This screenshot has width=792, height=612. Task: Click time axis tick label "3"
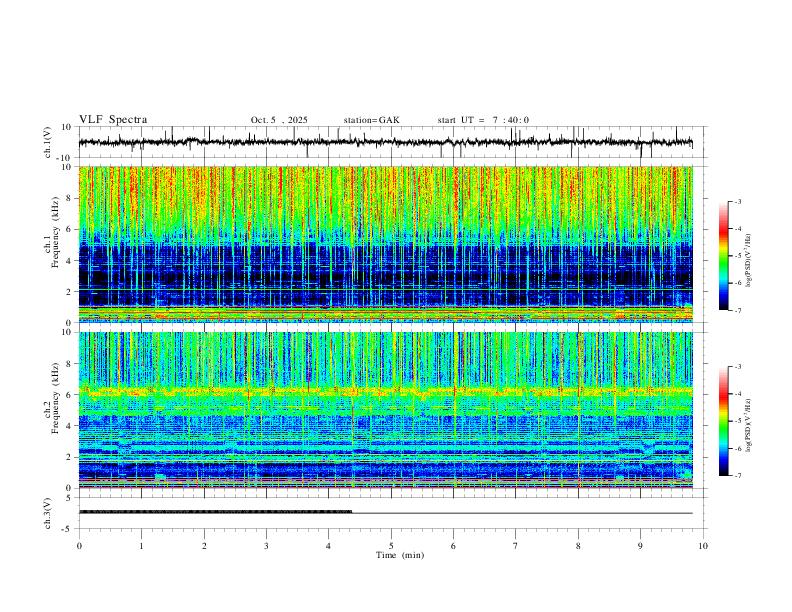coord(266,546)
